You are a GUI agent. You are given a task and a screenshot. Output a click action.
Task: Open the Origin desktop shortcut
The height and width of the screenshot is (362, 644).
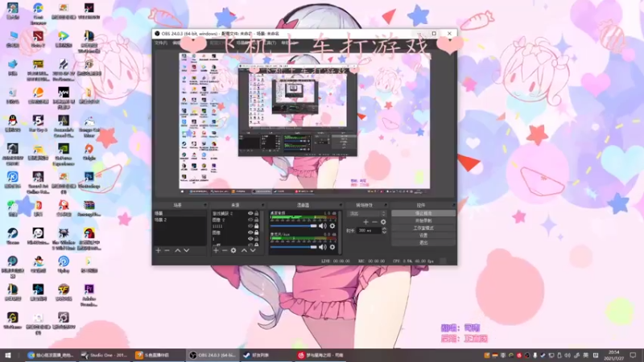pyautogui.click(x=89, y=151)
